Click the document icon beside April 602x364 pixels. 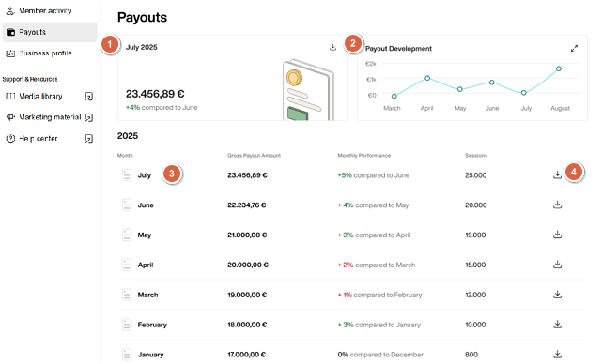(126, 265)
